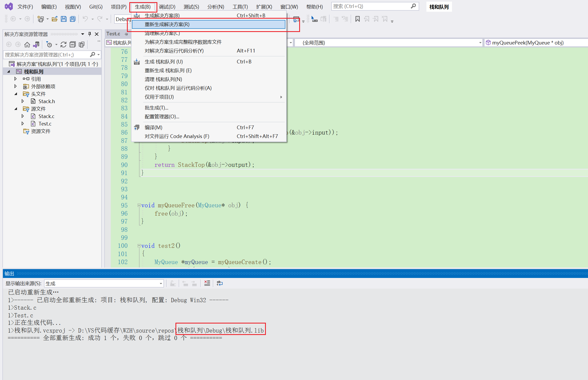Toggle Home view in Solution Explorer

click(x=27, y=45)
